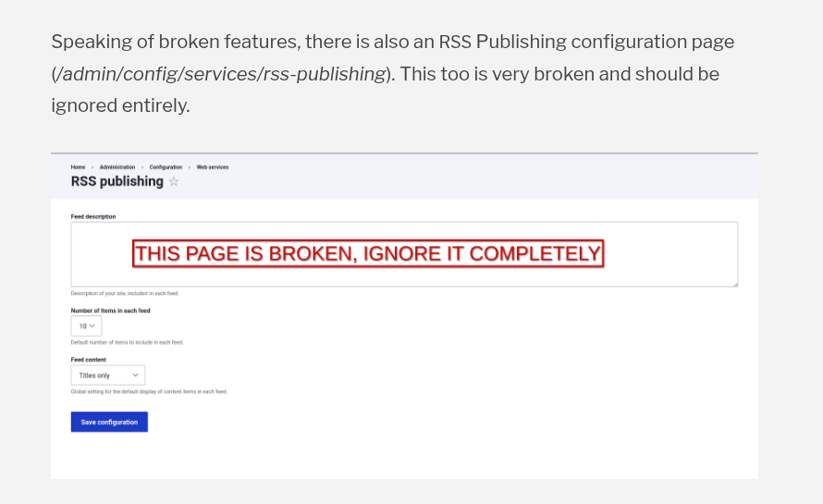Select the Web services breadcrumb item
The width and height of the screenshot is (823, 504).
click(213, 167)
